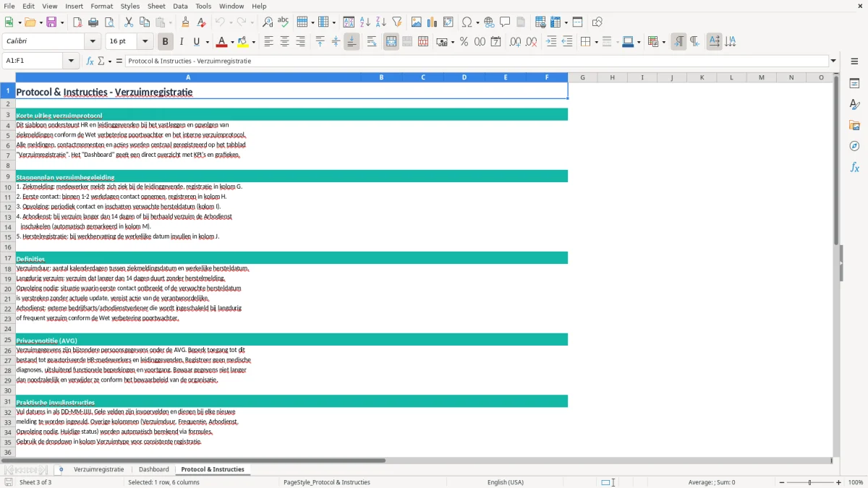The width and height of the screenshot is (868, 488).
Task: Toggle Underline formatting
Action: coord(197,42)
